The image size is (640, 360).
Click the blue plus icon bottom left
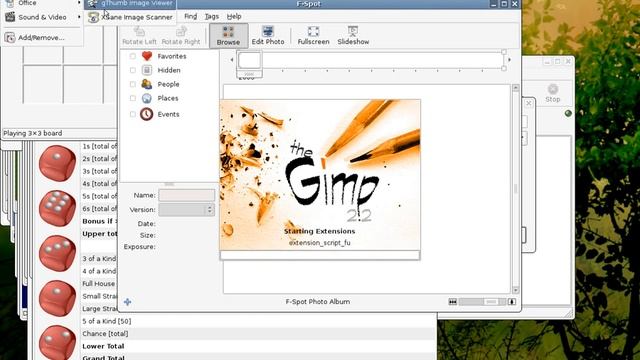127,302
